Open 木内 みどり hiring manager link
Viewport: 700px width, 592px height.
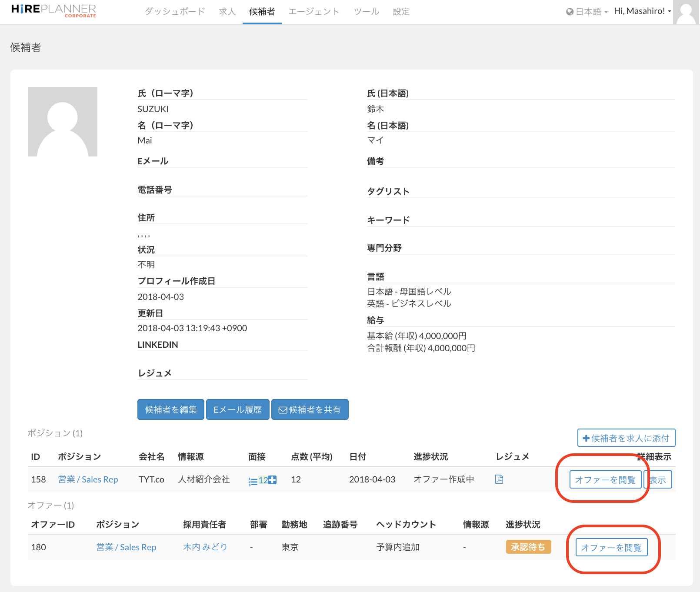point(205,547)
